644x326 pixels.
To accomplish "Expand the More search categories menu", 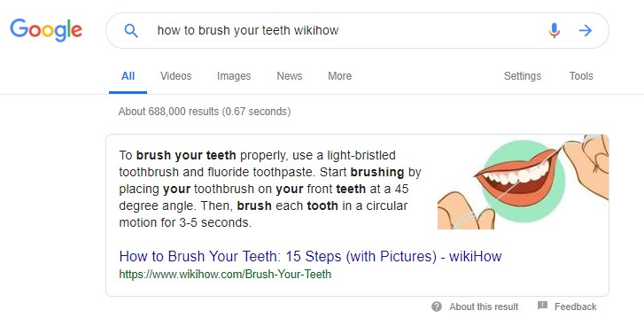I will pyautogui.click(x=339, y=76).
